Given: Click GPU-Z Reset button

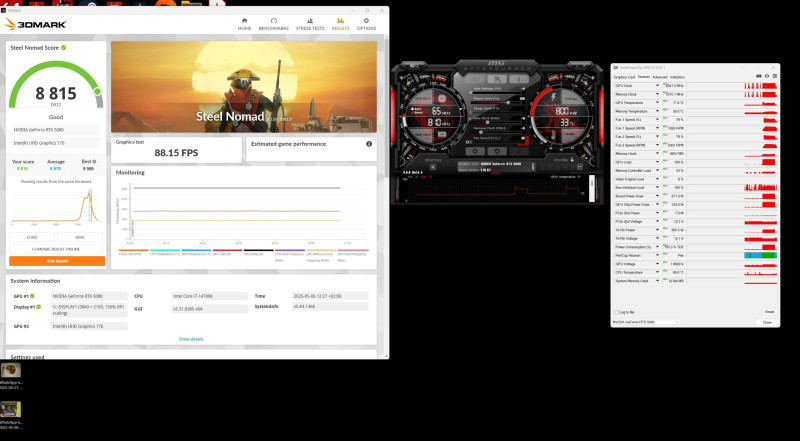Looking at the screenshot, I should [x=769, y=312].
